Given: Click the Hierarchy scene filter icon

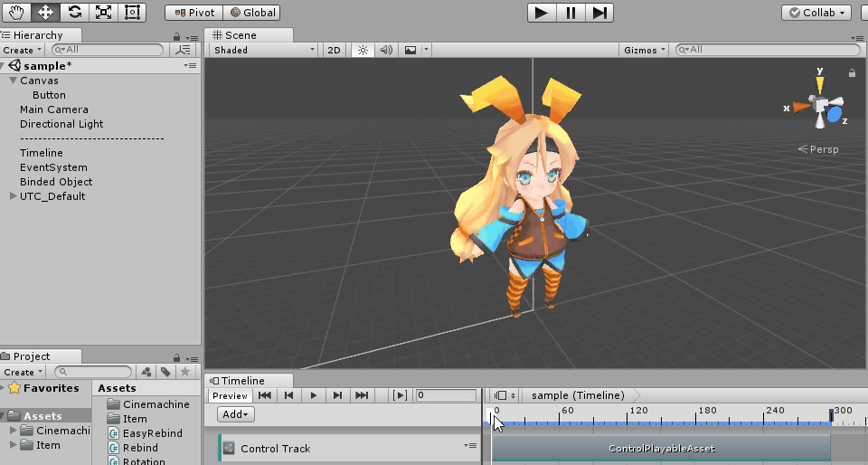Looking at the screenshot, I should pyautogui.click(x=183, y=50).
